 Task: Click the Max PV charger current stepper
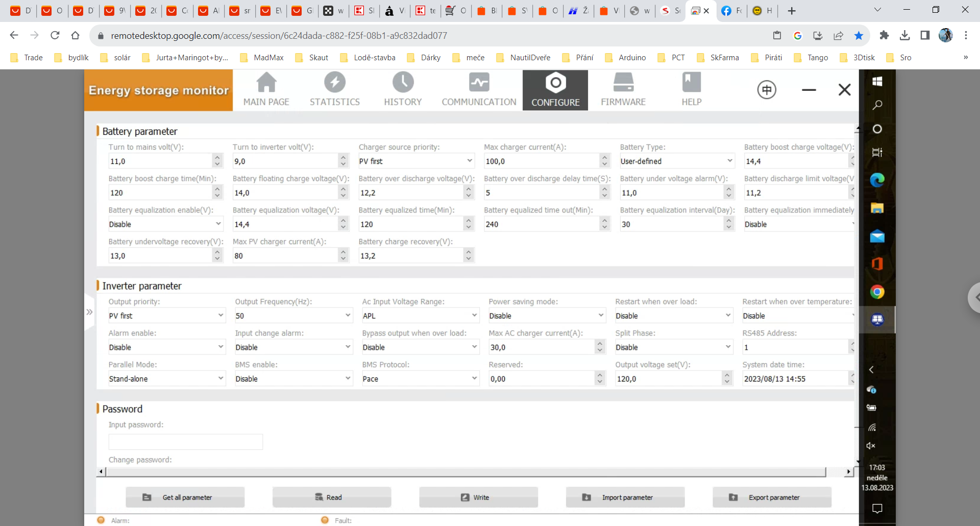pyautogui.click(x=343, y=256)
